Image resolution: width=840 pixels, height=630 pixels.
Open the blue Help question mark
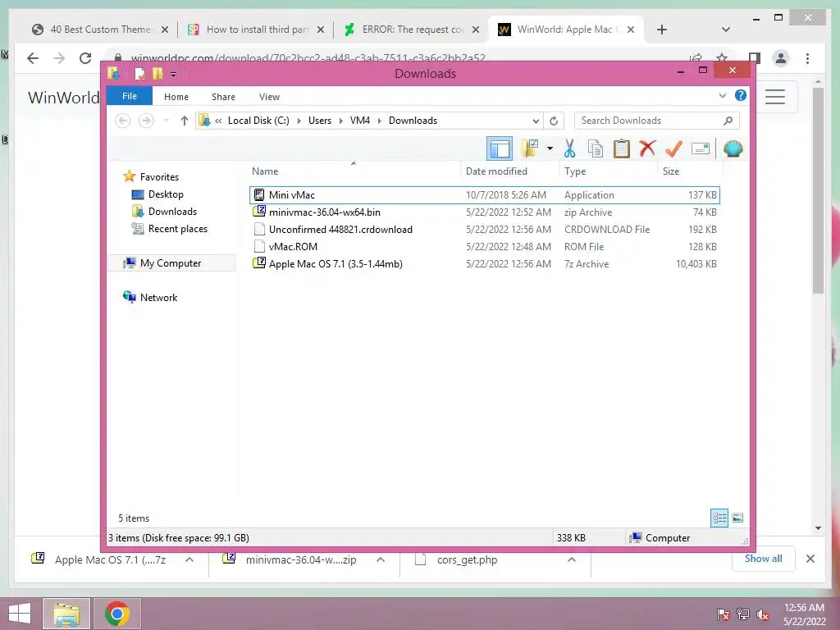tap(741, 95)
